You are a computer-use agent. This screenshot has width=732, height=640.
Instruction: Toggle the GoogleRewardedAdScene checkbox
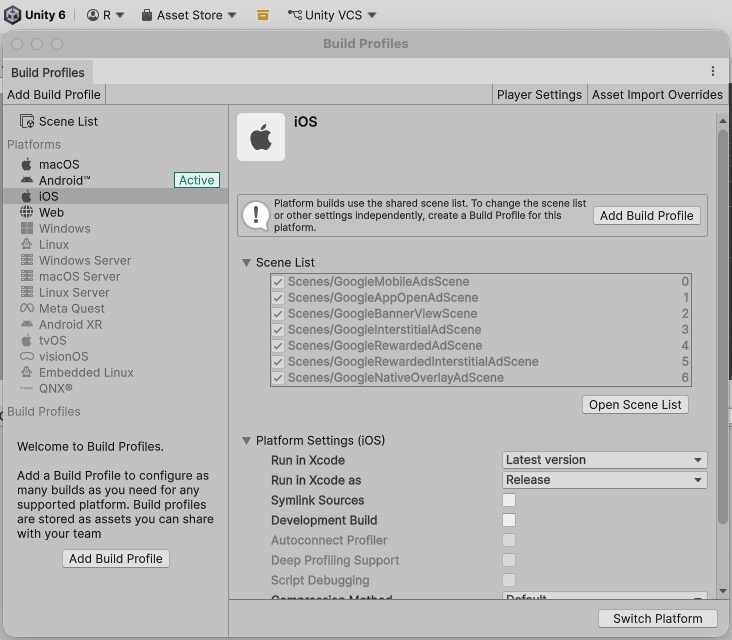pos(278,345)
